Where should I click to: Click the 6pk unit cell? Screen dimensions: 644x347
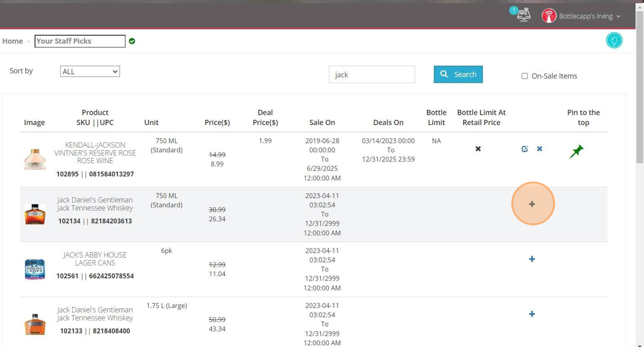[x=166, y=251]
